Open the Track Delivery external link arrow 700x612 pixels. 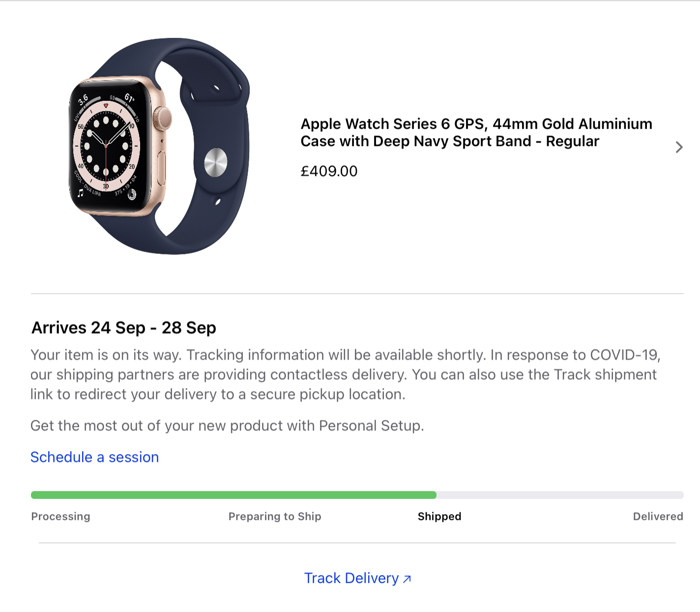[406, 579]
